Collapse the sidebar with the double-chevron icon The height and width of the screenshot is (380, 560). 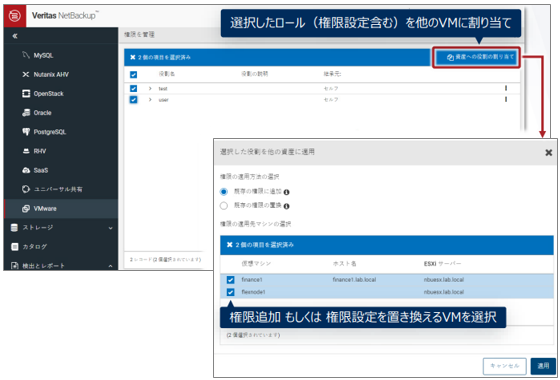click(x=15, y=36)
